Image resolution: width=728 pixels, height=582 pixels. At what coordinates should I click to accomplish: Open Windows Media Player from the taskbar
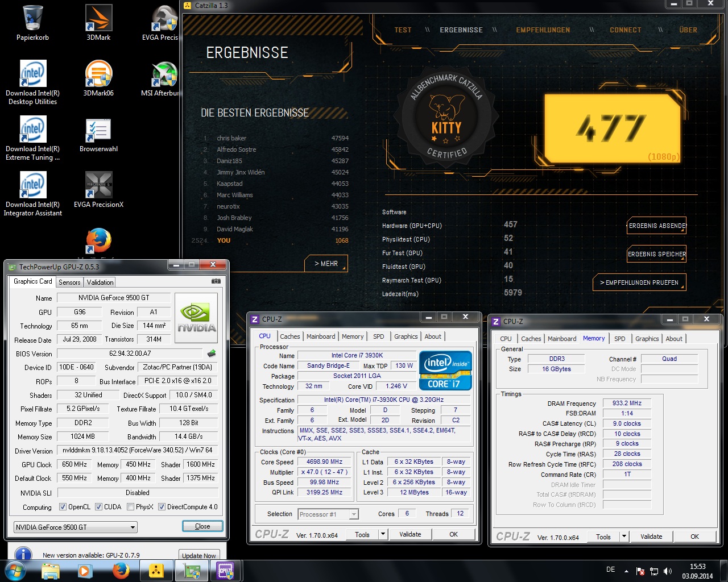85,571
